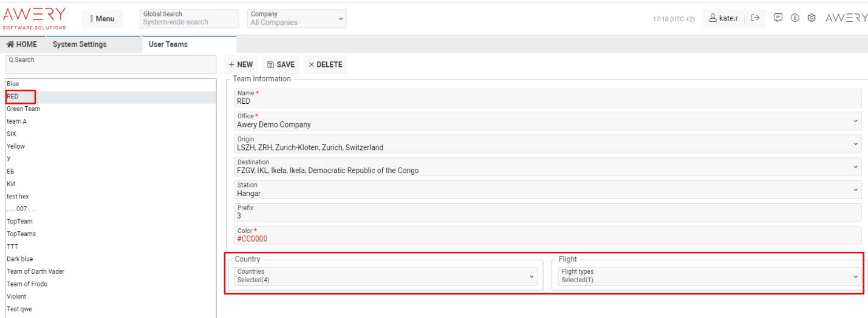Click the DELETE button

[x=326, y=65]
